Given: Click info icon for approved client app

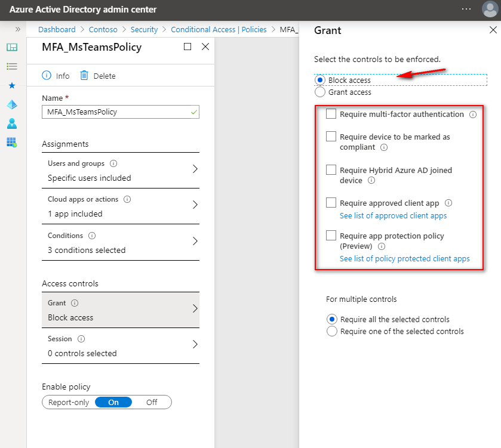Looking at the screenshot, I should (x=448, y=203).
